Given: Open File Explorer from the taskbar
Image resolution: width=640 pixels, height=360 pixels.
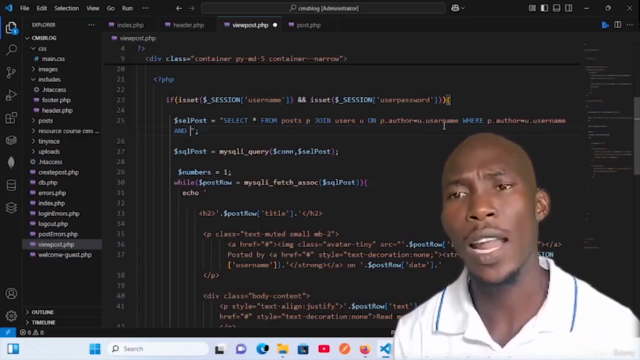Looking at the screenshot, I should (282, 349).
